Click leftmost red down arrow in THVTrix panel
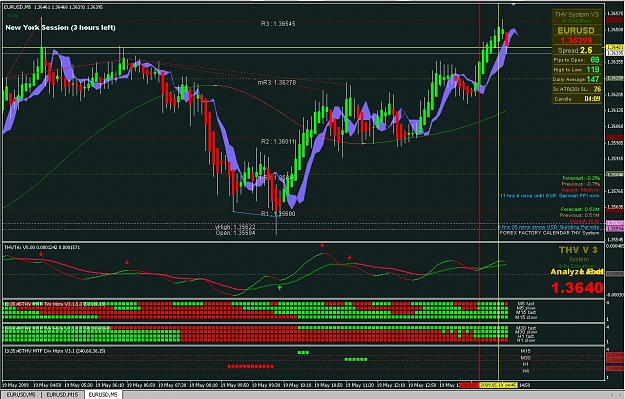 [x=41, y=254]
